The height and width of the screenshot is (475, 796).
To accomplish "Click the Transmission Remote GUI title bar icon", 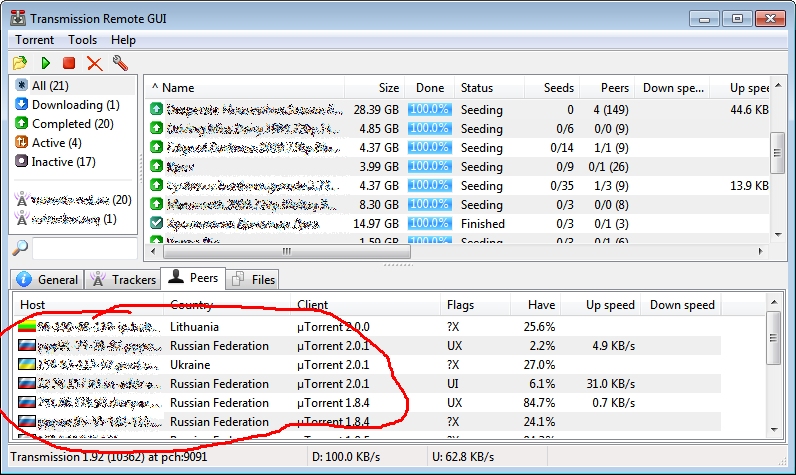I will click(x=18, y=18).
